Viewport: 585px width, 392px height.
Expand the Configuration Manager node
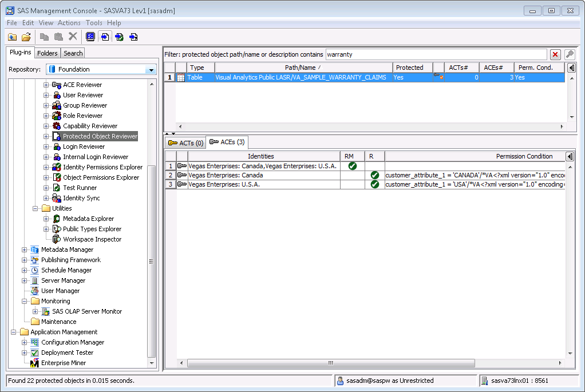pos(24,342)
